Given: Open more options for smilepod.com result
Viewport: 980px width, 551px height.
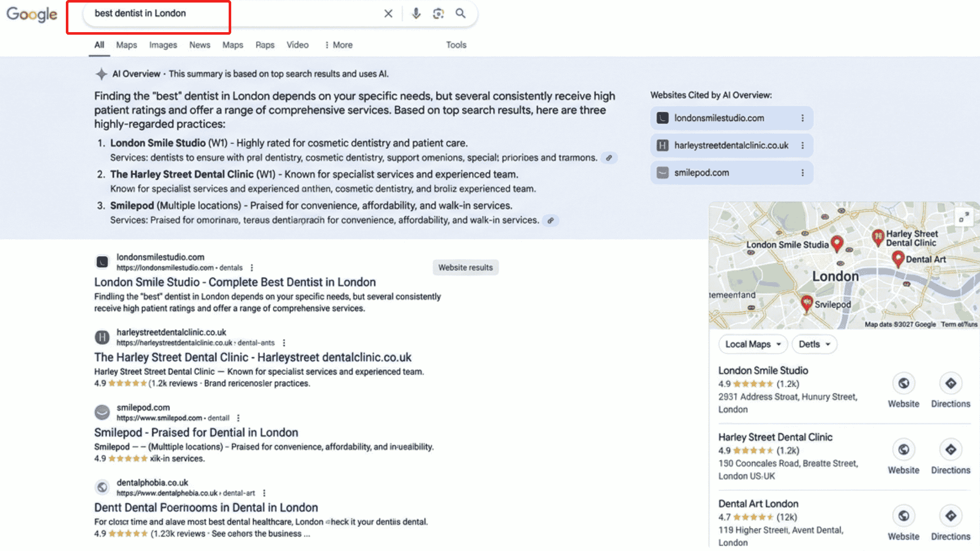Looking at the screenshot, I should click(x=238, y=418).
